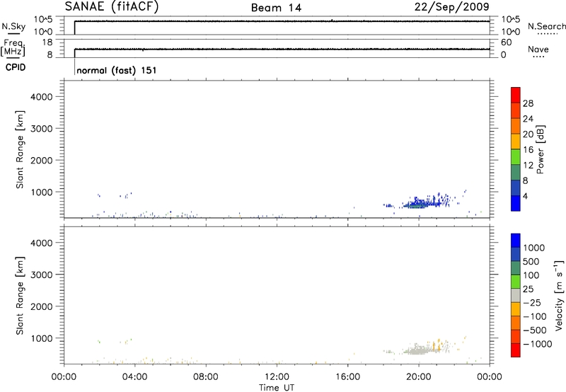566x392 pixels.
Task: Click the "CPID" row label
Action: click(x=16, y=67)
